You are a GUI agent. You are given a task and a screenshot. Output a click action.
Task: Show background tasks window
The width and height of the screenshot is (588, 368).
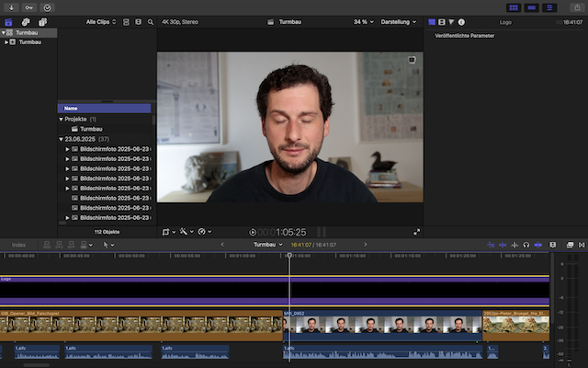[x=47, y=7]
